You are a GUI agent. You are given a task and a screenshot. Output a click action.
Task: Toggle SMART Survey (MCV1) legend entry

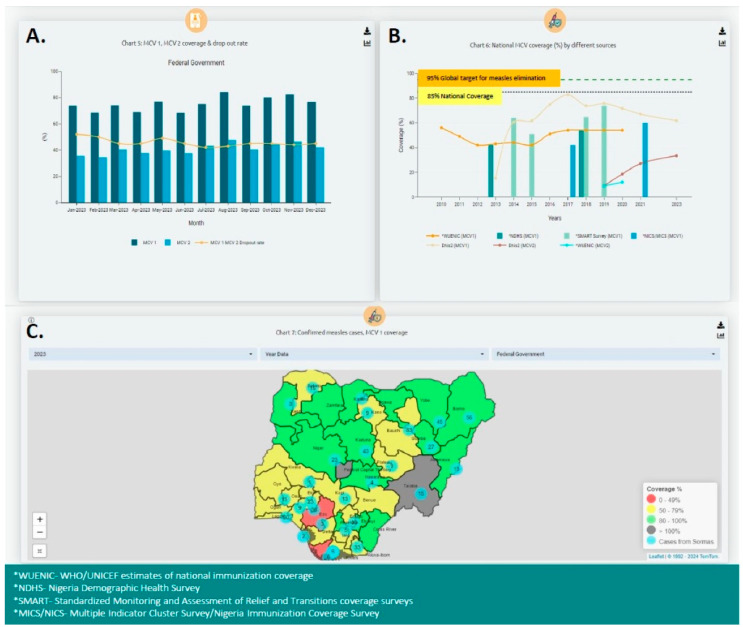point(593,236)
